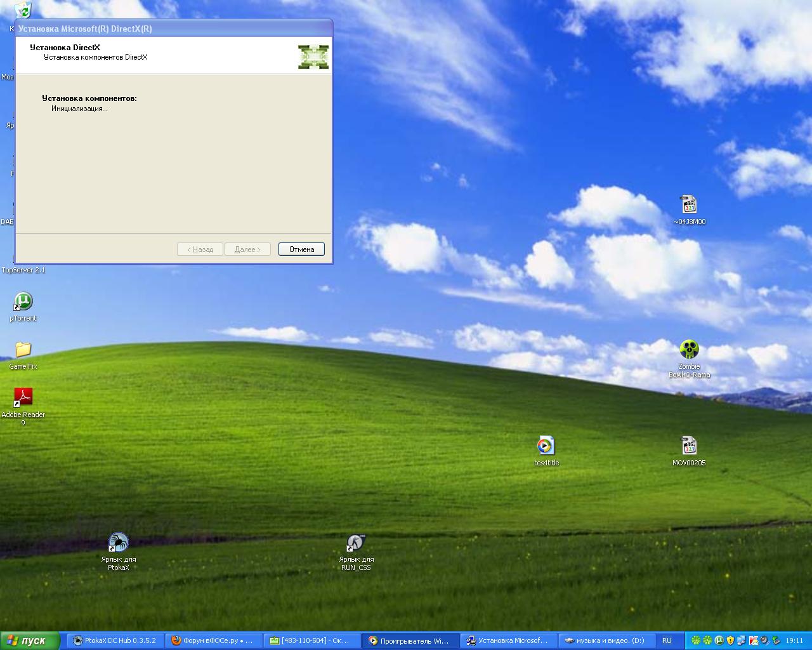Viewport: 812px width, 650px height.
Task: Open the RU language switcher
Action: pyautogui.click(x=667, y=640)
